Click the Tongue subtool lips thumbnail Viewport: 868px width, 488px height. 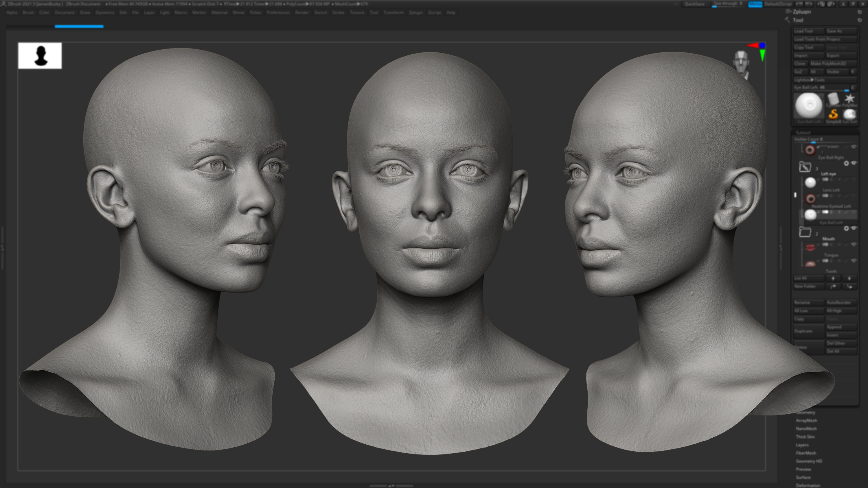pyautogui.click(x=811, y=247)
